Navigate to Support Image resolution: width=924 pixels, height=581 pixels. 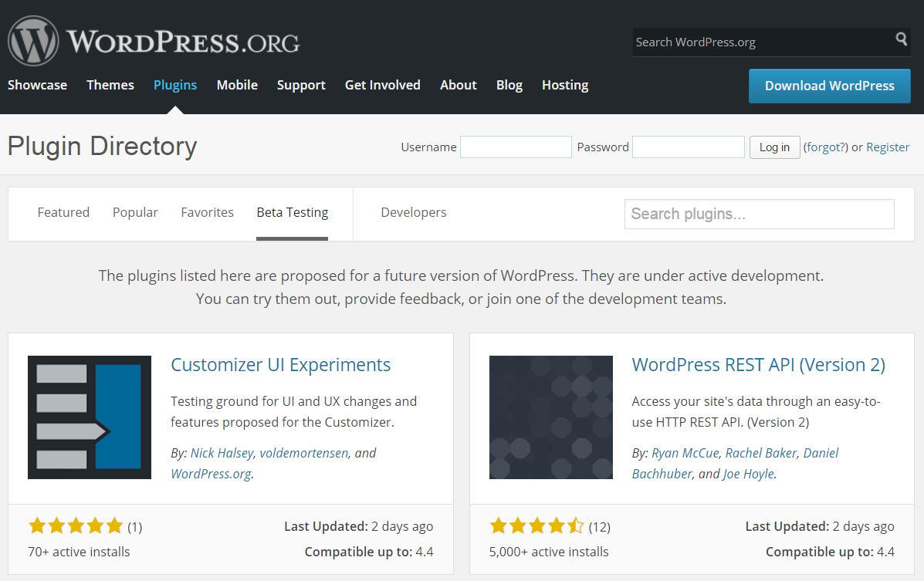tap(301, 85)
